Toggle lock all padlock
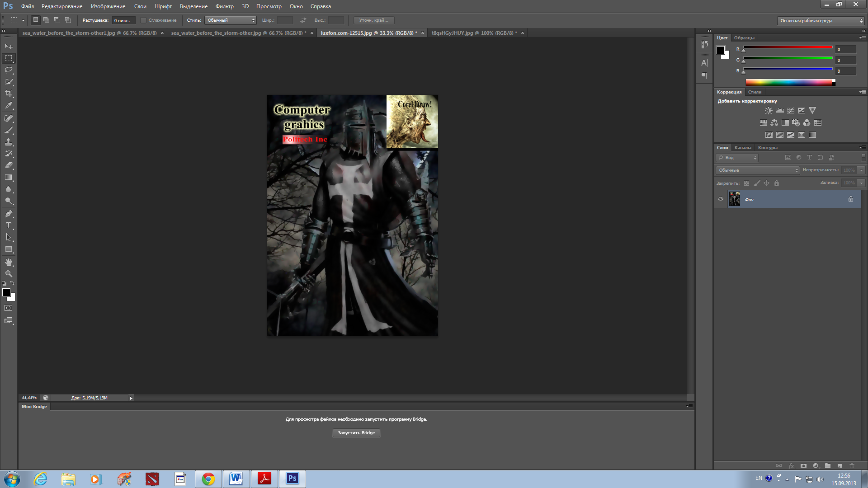Image resolution: width=868 pixels, height=488 pixels. point(777,183)
